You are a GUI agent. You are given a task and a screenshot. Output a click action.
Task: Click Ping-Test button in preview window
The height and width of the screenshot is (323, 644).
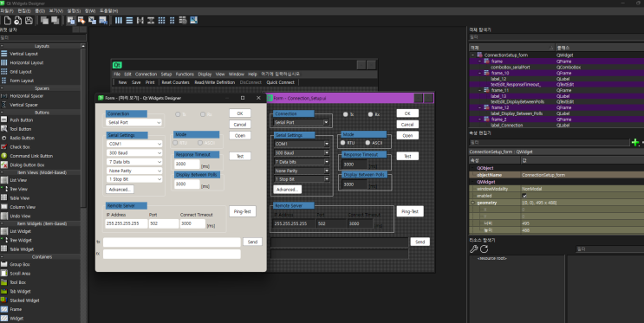(x=243, y=211)
